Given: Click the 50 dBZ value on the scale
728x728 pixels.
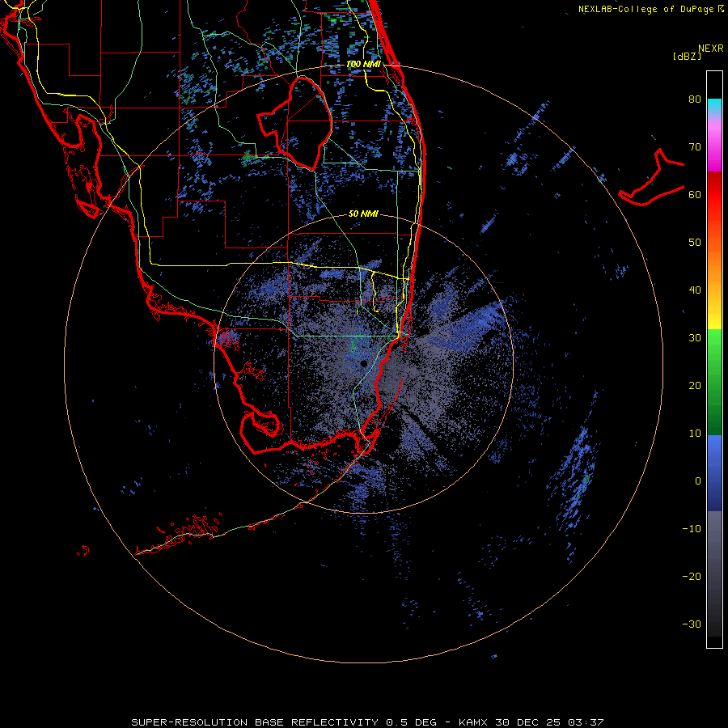Looking at the screenshot, I should point(695,243).
